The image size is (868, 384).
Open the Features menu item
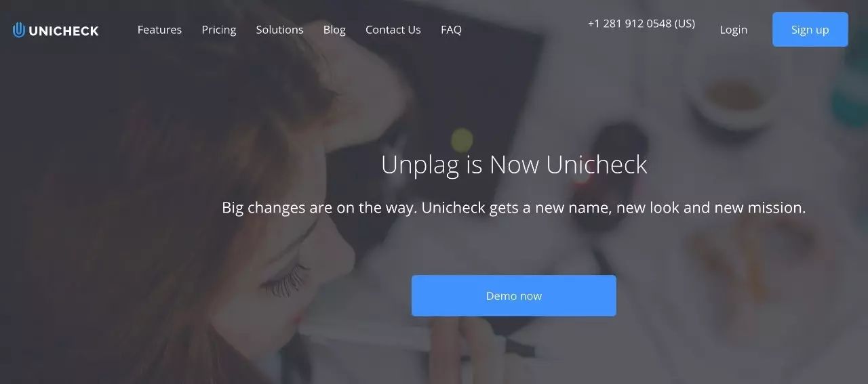159,30
